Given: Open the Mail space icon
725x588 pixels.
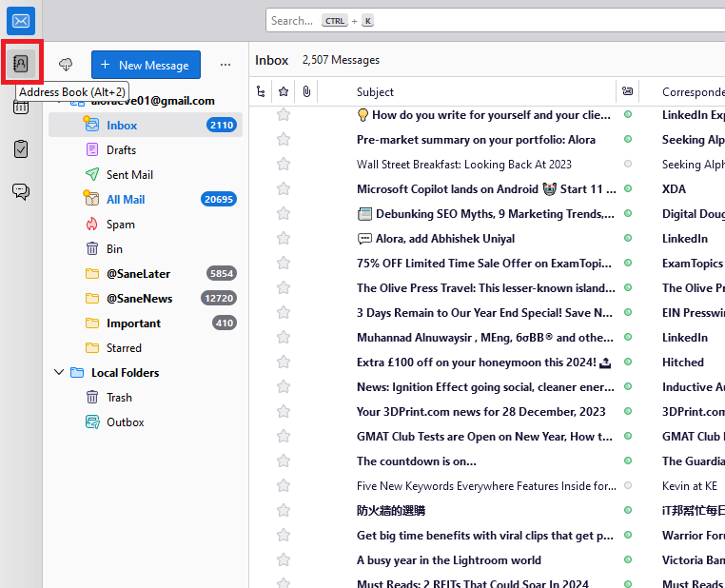Looking at the screenshot, I should (21, 21).
